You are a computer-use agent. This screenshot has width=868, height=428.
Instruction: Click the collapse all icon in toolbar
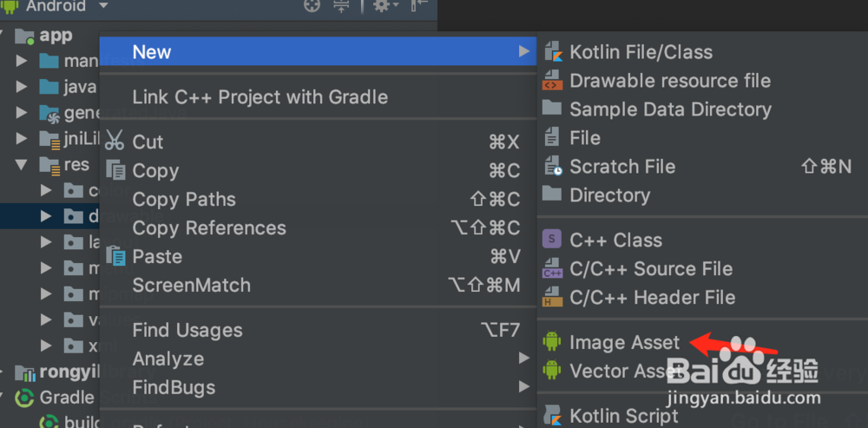[341, 6]
